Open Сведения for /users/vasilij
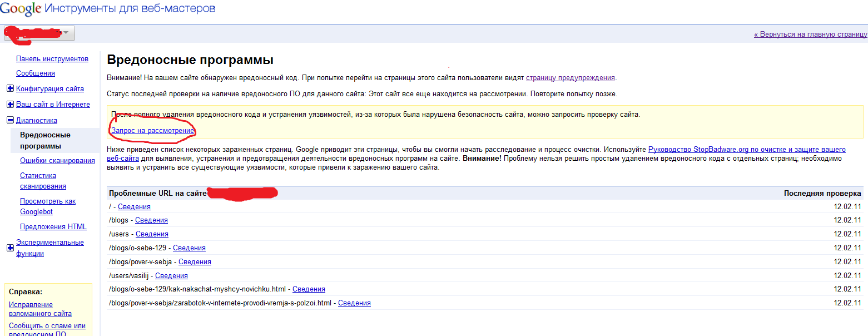868x336 pixels. [x=171, y=275]
